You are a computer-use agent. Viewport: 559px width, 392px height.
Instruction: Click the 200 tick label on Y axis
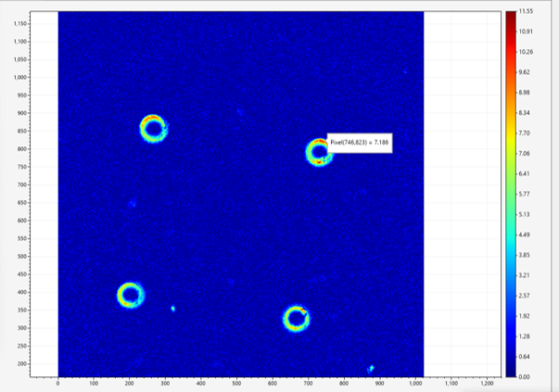tap(22, 363)
